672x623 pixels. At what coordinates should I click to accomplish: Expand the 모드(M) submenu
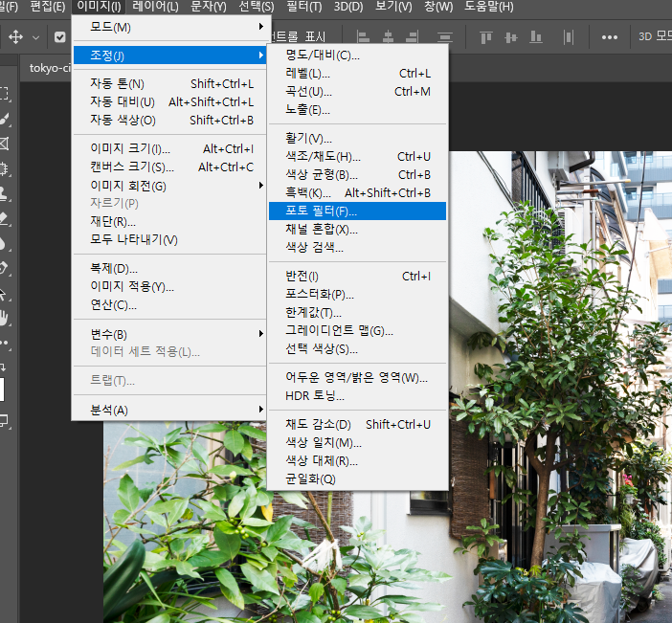coord(169,27)
